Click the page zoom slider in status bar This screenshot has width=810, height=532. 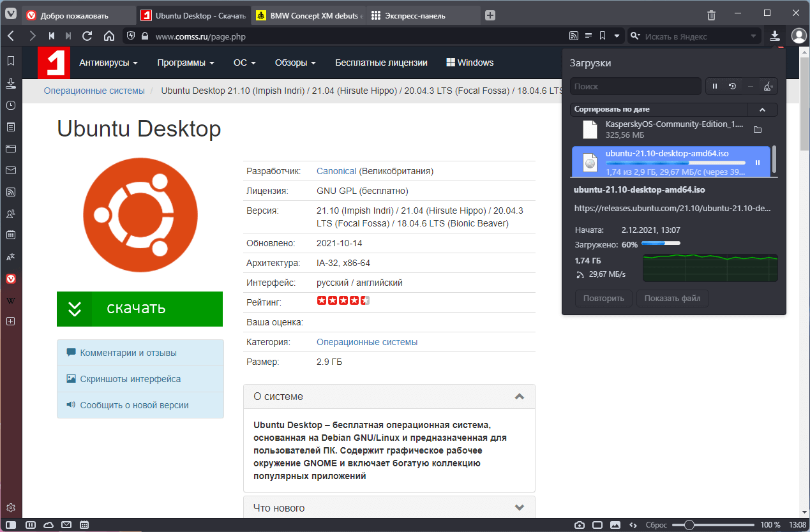[713, 525]
